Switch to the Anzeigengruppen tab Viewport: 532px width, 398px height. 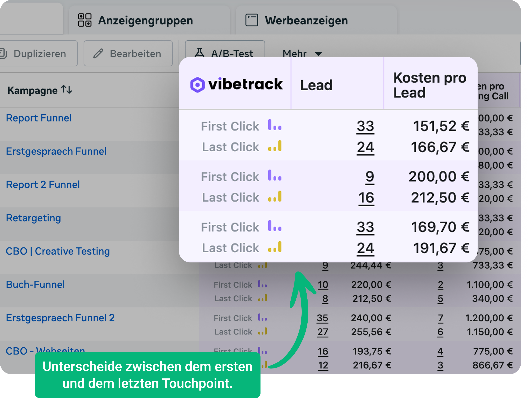coord(149,20)
